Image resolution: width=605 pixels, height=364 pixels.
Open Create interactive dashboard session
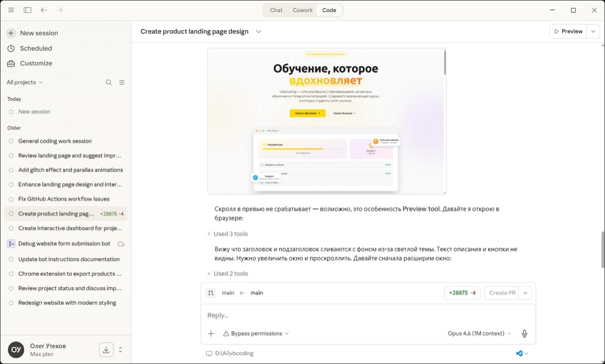click(65, 229)
